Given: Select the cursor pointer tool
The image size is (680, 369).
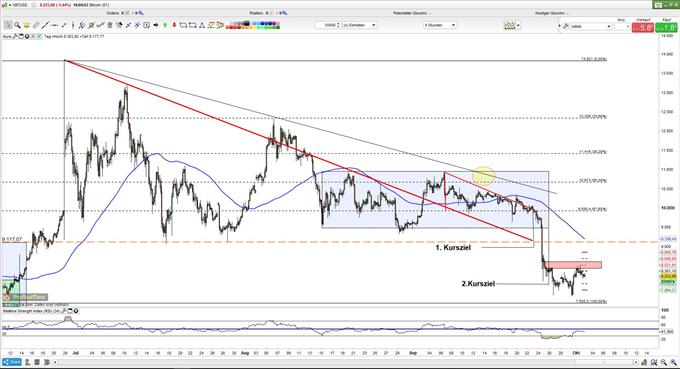Looking at the screenshot, I should click(x=8, y=25).
